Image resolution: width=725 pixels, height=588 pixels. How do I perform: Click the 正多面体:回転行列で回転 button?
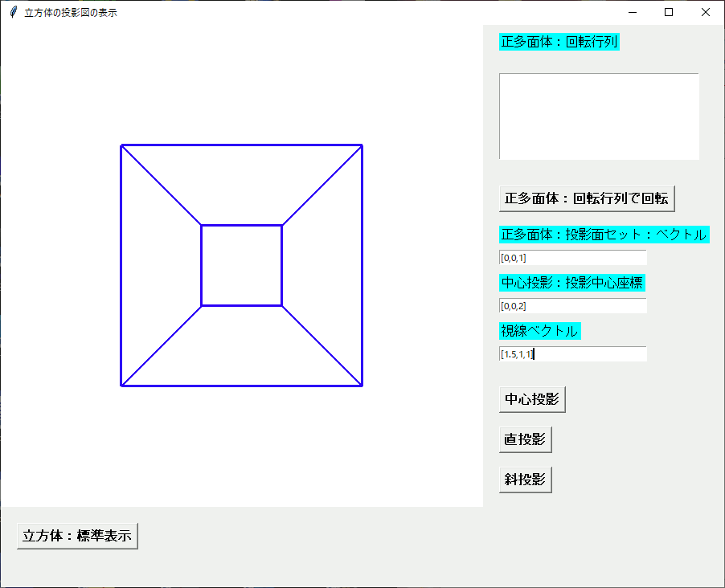coord(587,198)
